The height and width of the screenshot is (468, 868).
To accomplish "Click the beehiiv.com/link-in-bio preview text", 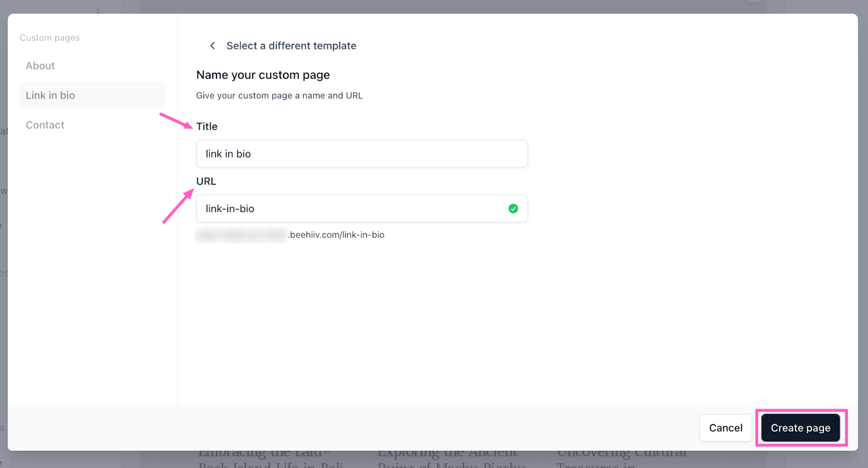I will [336, 235].
